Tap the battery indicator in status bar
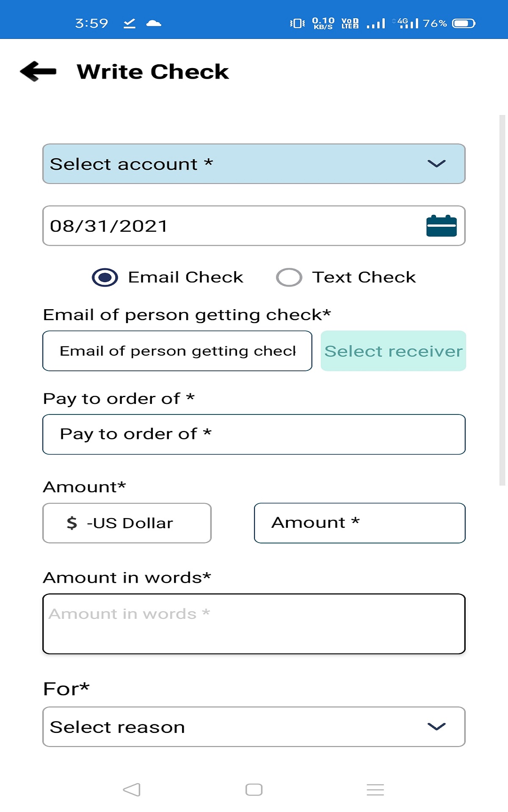Viewport: 508px width, 812px height. (464, 23)
